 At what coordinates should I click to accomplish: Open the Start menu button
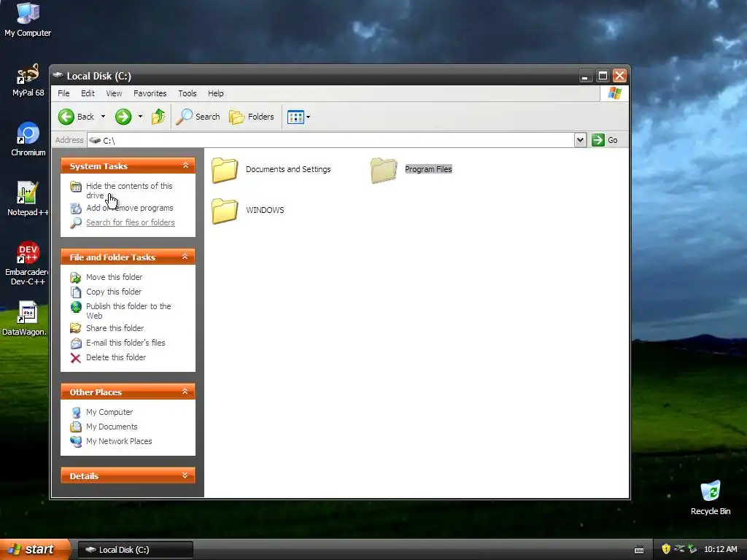click(x=34, y=549)
